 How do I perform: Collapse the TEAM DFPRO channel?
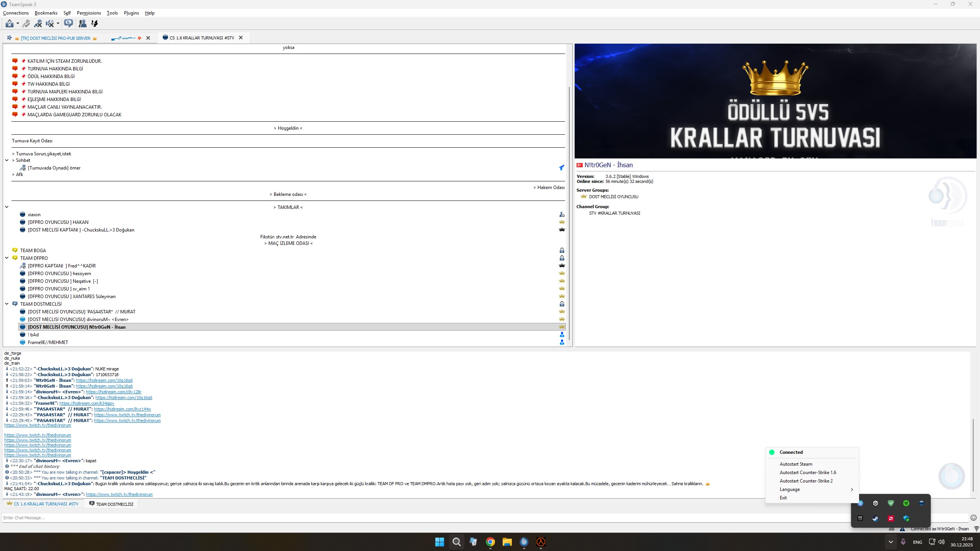coord(7,258)
